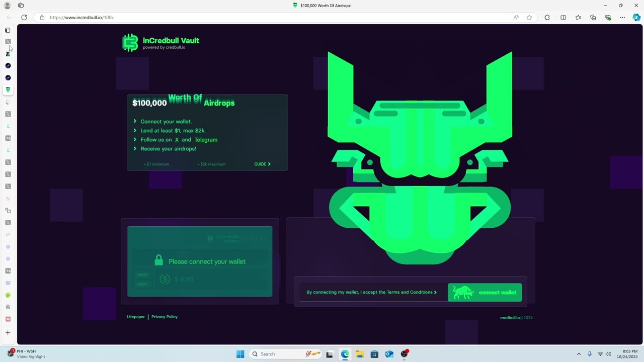Open Read Aloud from address bar

[x=516, y=17]
